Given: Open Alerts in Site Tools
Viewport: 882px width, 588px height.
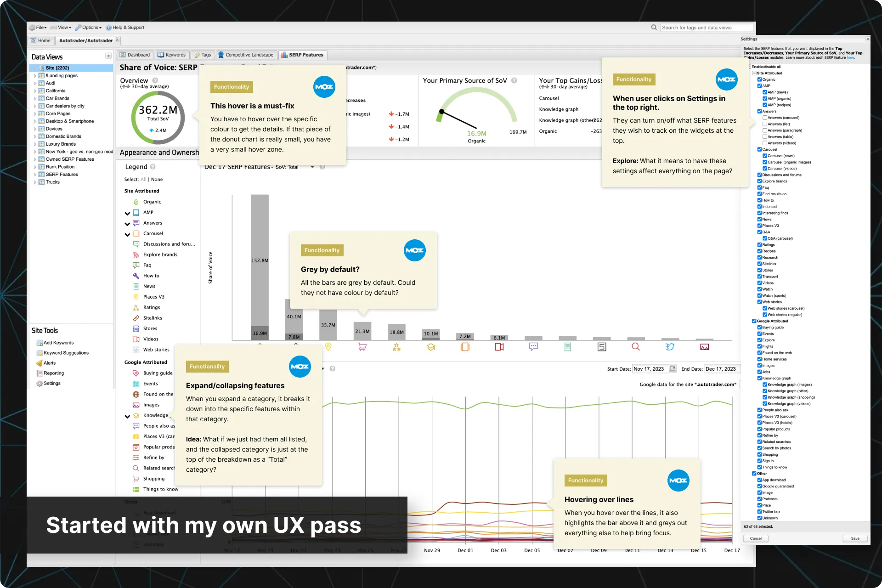Looking at the screenshot, I should point(49,363).
